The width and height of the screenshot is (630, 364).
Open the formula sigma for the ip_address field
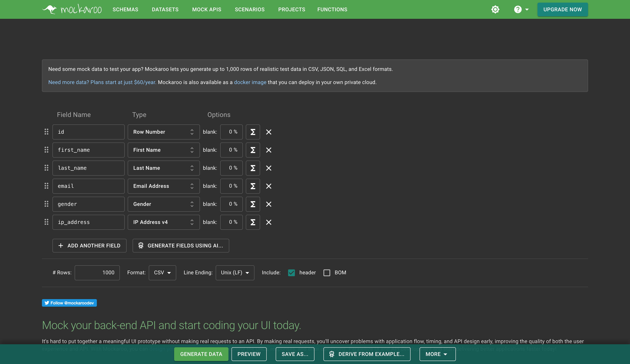pyautogui.click(x=253, y=222)
